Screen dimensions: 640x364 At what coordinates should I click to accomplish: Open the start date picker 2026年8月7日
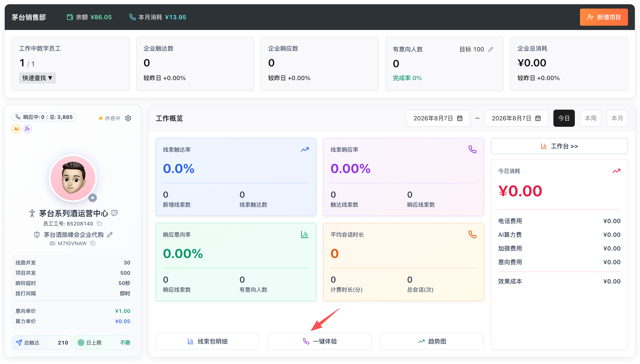tap(438, 118)
